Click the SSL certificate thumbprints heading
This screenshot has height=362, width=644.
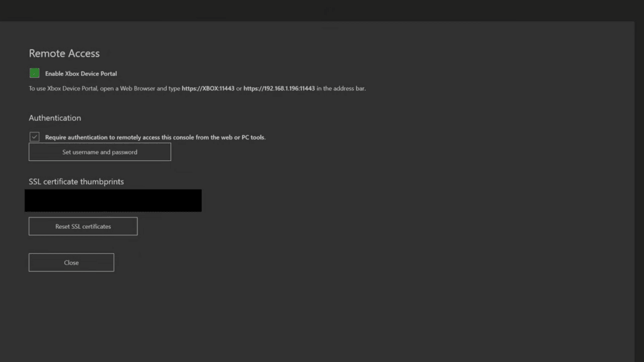[x=76, y=181]
